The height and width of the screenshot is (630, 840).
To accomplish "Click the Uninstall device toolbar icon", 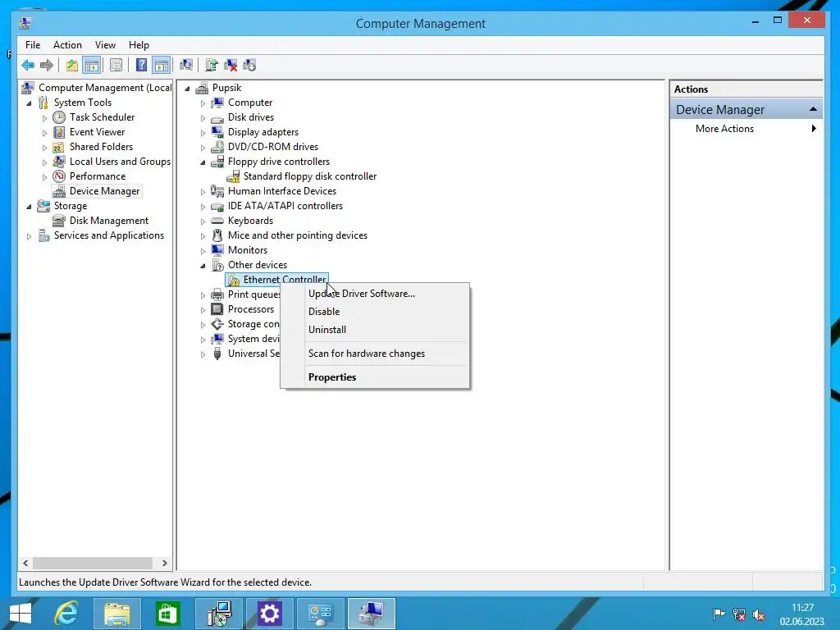I will tap(231, 66).
